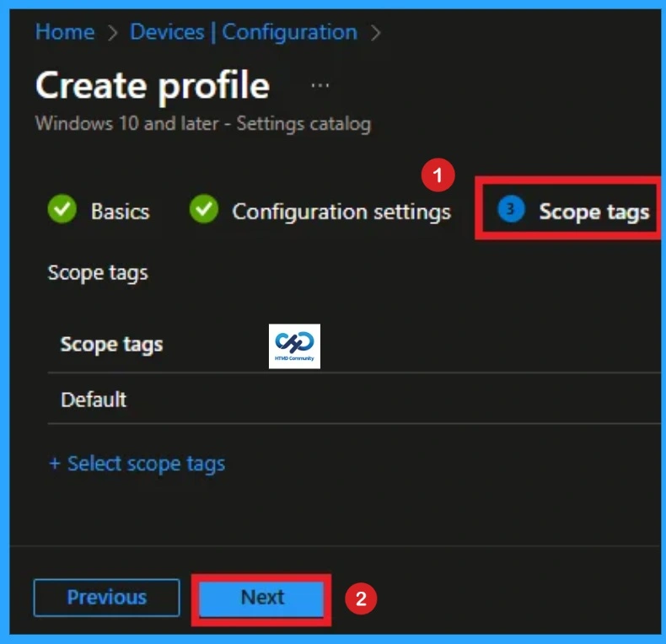Switch to Configuration settings step
Screen dimensions: 666x644
tap(341, 212)
